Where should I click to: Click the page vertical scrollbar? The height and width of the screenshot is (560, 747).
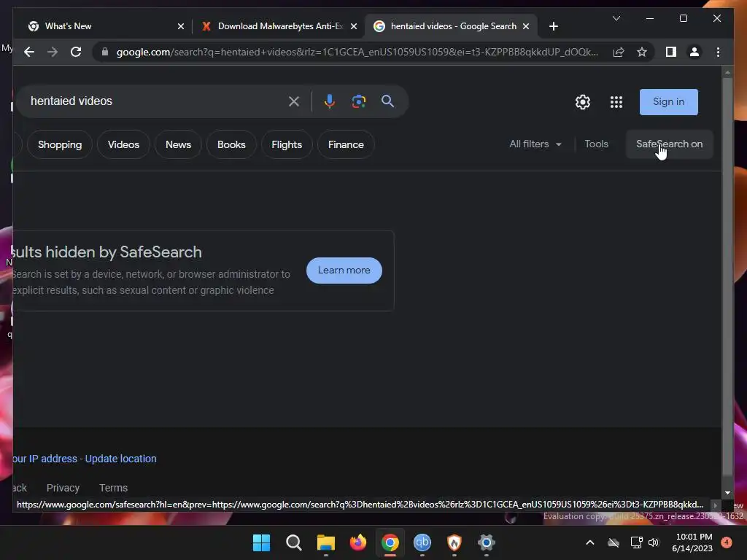[727, 276]
